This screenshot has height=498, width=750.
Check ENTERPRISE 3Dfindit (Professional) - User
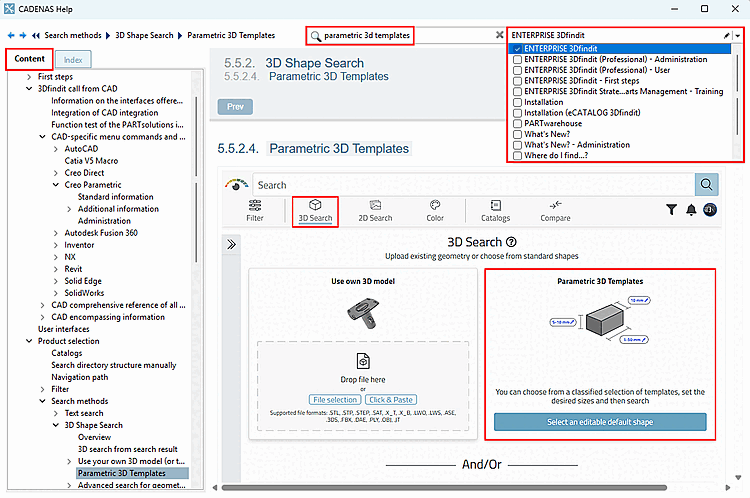(x=517, y=70)
